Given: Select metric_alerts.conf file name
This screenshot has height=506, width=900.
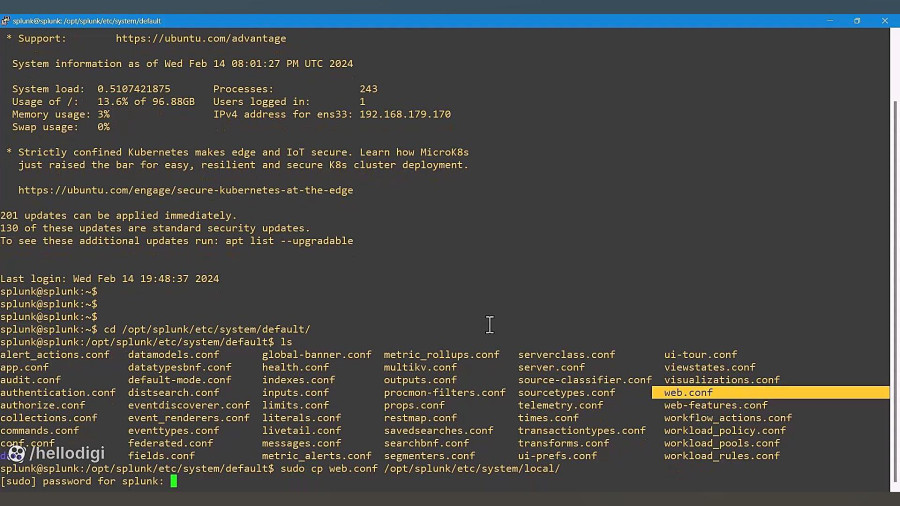Looking at the screenshot, I should [x=317, y=456].
